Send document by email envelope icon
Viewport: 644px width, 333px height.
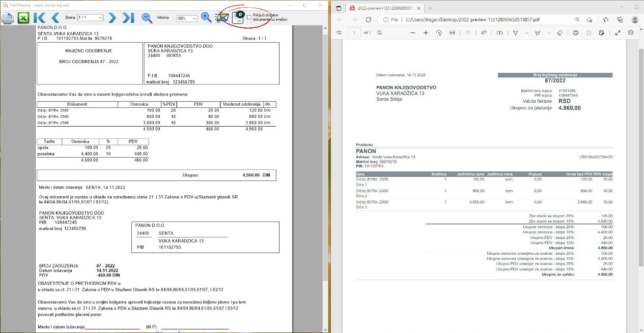coord(221,17)
